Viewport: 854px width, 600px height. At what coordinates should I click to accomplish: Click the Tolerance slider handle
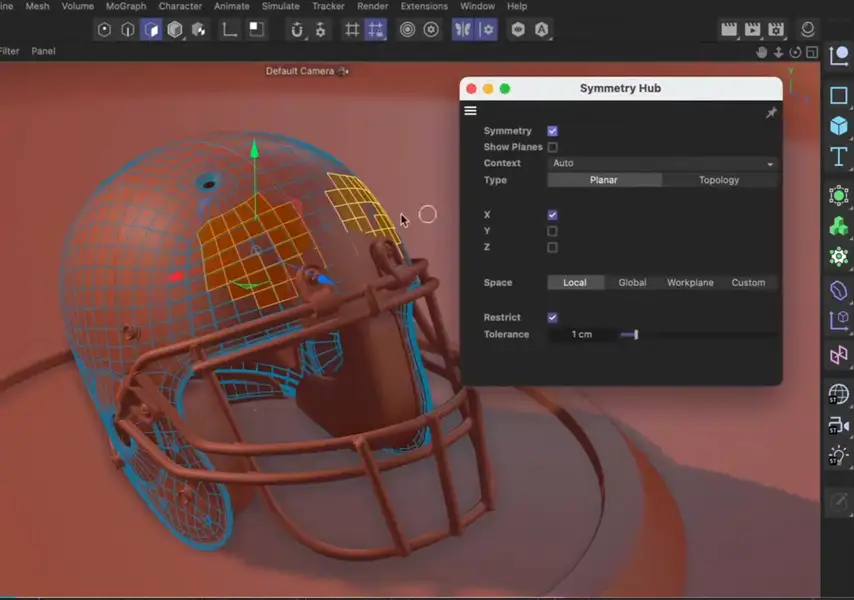[636, 334]
